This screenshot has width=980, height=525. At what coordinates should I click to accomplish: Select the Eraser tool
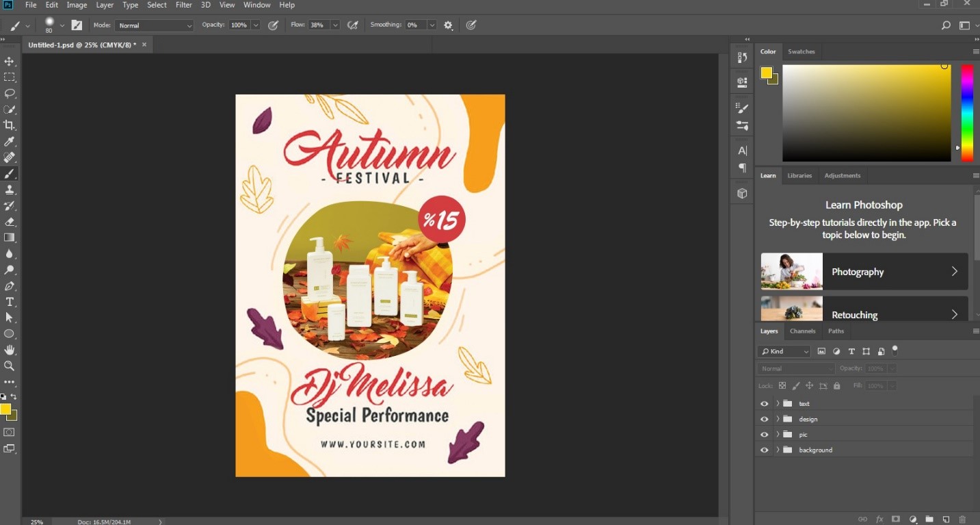(10, 222)
